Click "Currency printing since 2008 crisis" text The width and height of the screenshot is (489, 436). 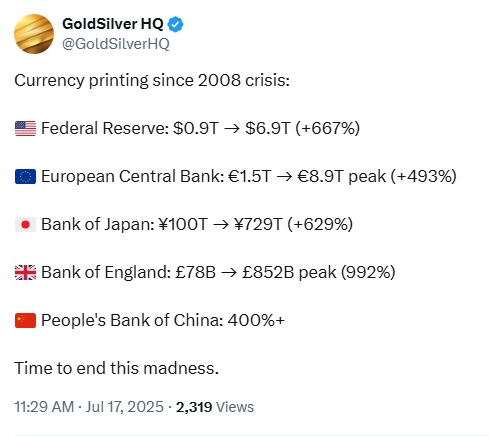point(152,81)
